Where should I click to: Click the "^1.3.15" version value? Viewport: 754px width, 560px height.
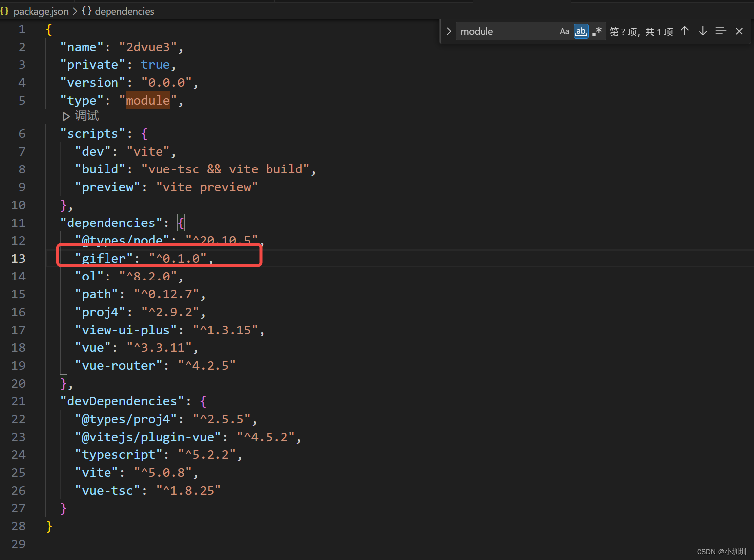tap(225, 330)
